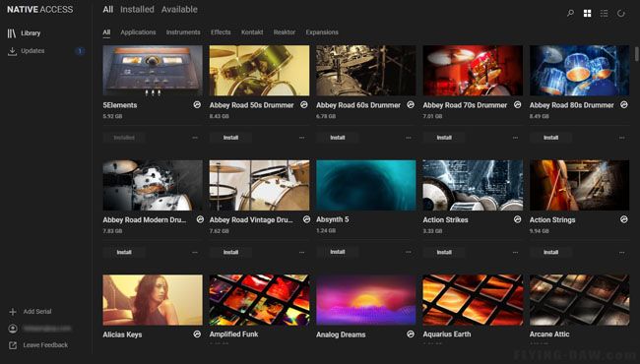Click Kontakt icon beside Action Strikes
This screenshot has width=640, height=364.
coord(518,219)
